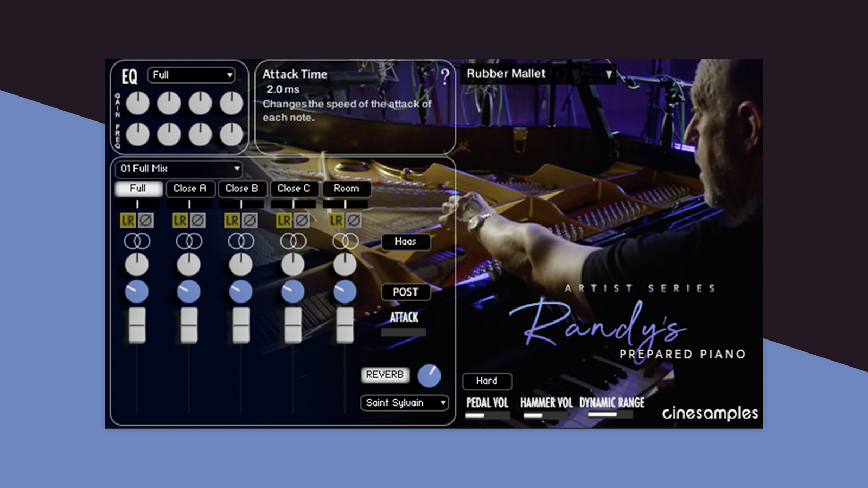Enable the Close B mic channel
The width and height of the screenshot is (868, 488).
point(241,188)
